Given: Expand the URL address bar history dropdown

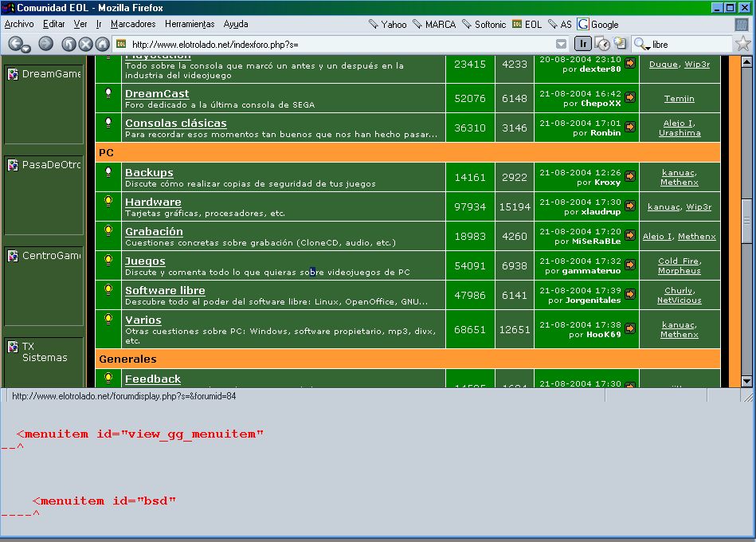Looking at the screenshot, I should [561, 44].
